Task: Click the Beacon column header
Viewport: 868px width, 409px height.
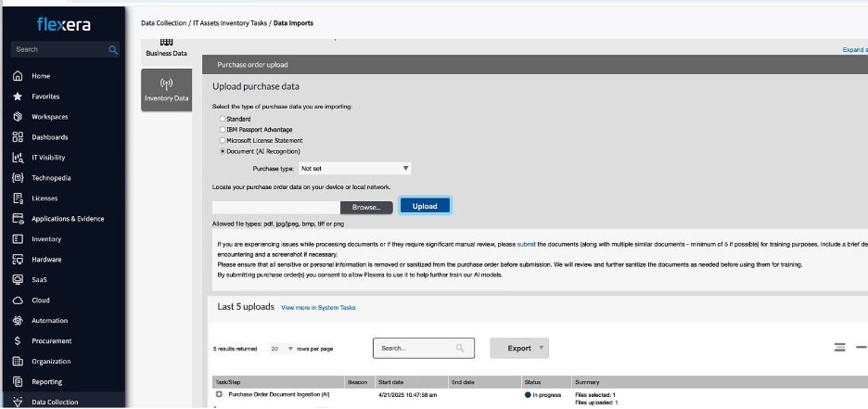Action: pyautogui.click(x=360, y=382)
